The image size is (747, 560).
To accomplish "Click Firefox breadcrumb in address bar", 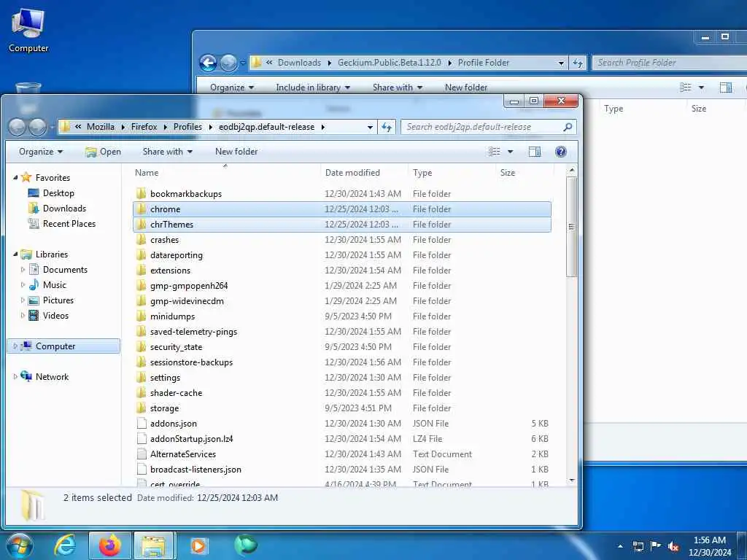I will pos(144,127).
